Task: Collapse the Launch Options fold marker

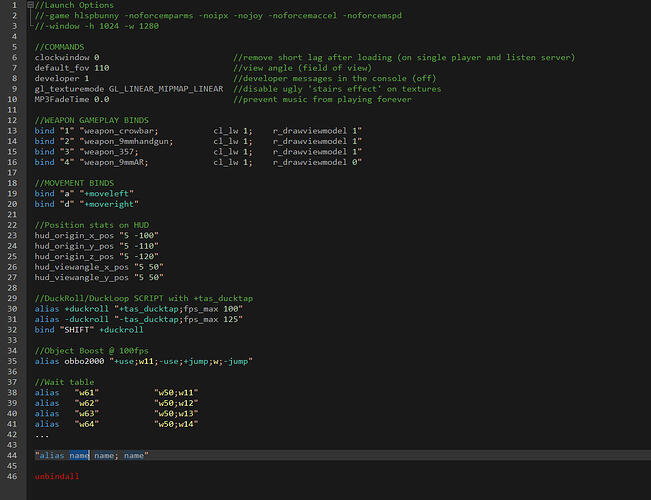Action: pos(30,5)
